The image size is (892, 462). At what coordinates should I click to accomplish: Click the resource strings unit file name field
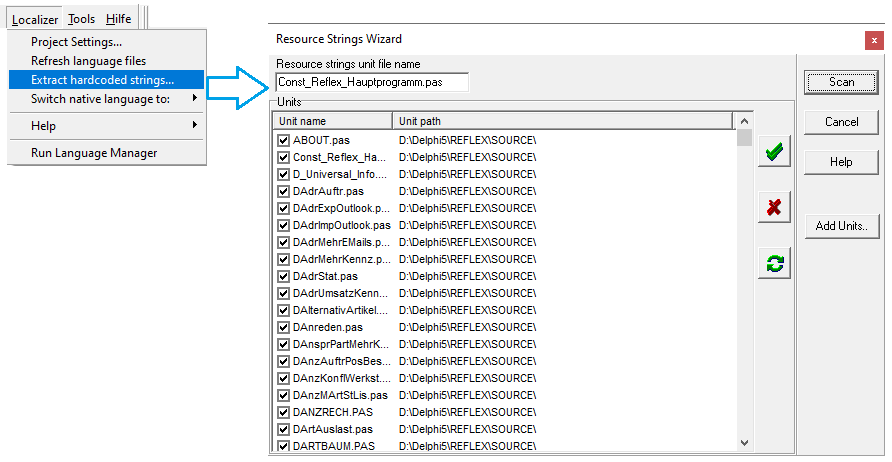coord(372,82)
